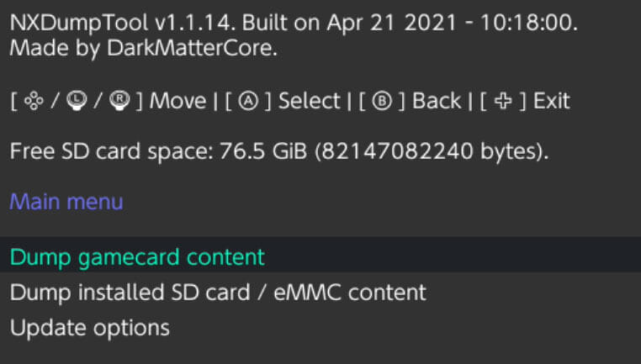Click the Main menu heading
This screenshot has height=364, width=641.
[x=66, y=202]
